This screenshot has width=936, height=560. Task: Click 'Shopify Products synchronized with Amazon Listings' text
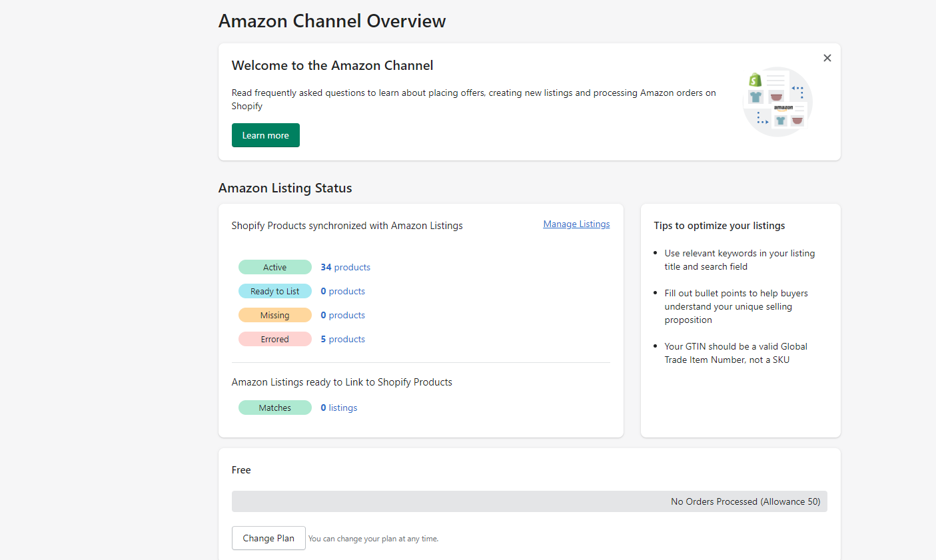[347, 226]
